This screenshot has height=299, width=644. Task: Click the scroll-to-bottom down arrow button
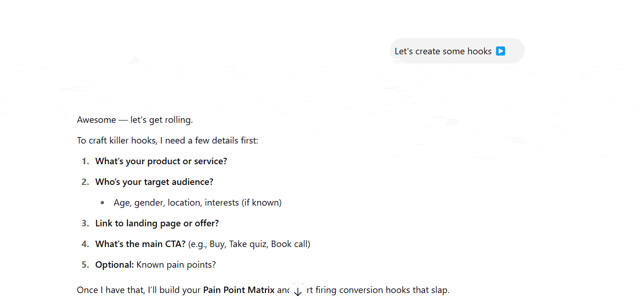click(x=298, y=291)
